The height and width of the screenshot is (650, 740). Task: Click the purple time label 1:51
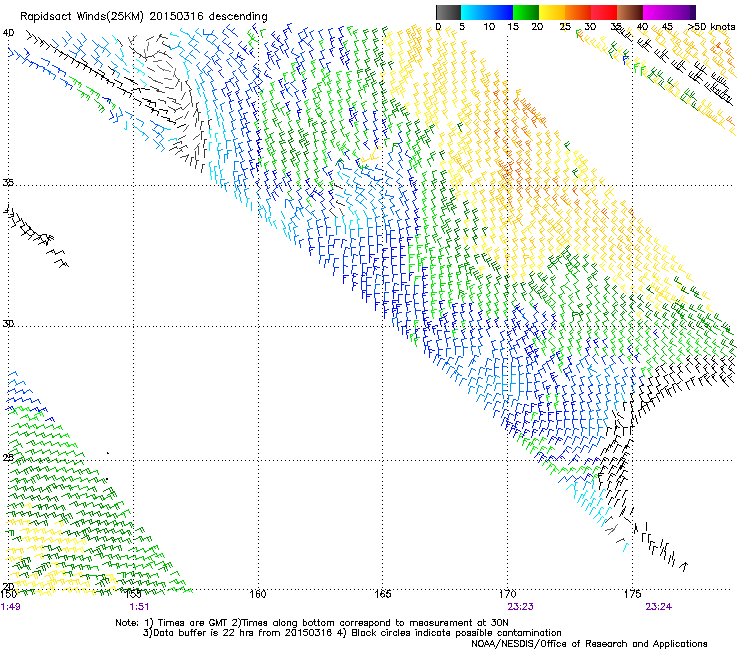[x=139, y=607]
